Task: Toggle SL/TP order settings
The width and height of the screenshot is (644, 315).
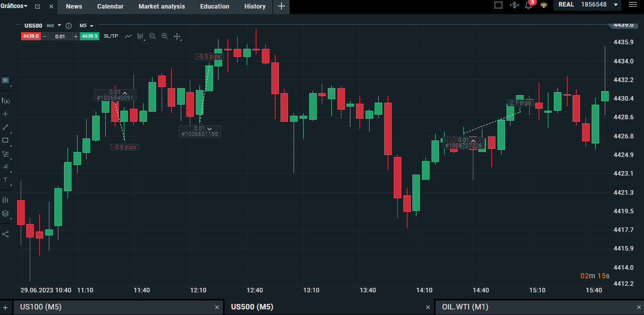Action: 111,36
